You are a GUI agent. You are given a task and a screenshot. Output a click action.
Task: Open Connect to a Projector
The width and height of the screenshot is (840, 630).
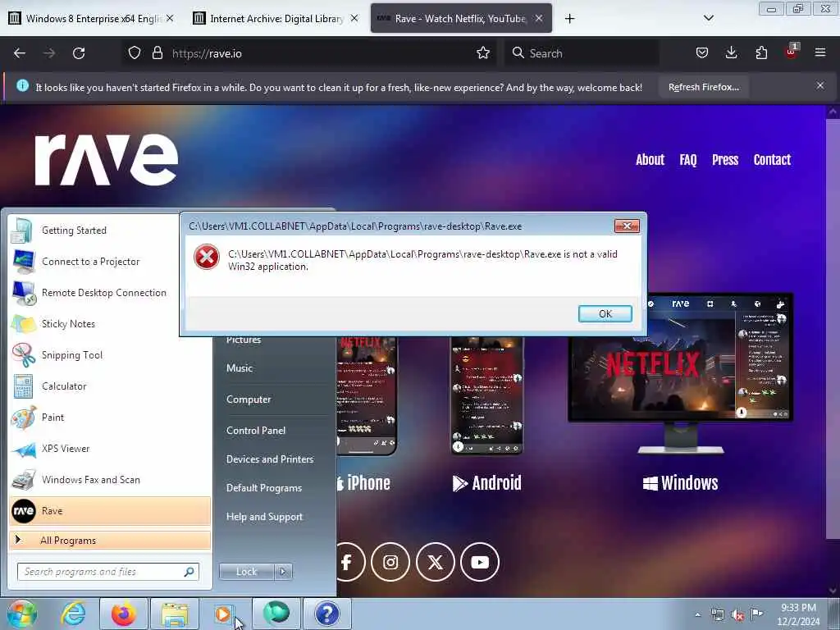[94, 262]
